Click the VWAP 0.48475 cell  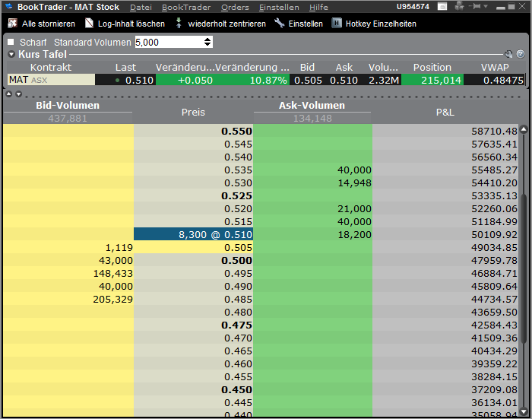pos(494,80)
